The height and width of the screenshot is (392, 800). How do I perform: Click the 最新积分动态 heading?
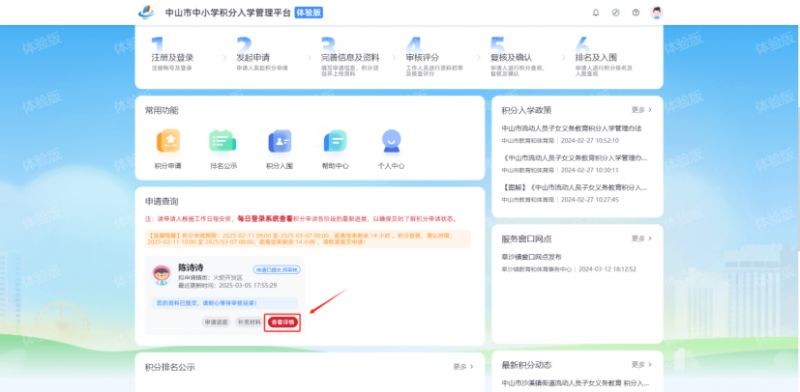pos(527,365)
